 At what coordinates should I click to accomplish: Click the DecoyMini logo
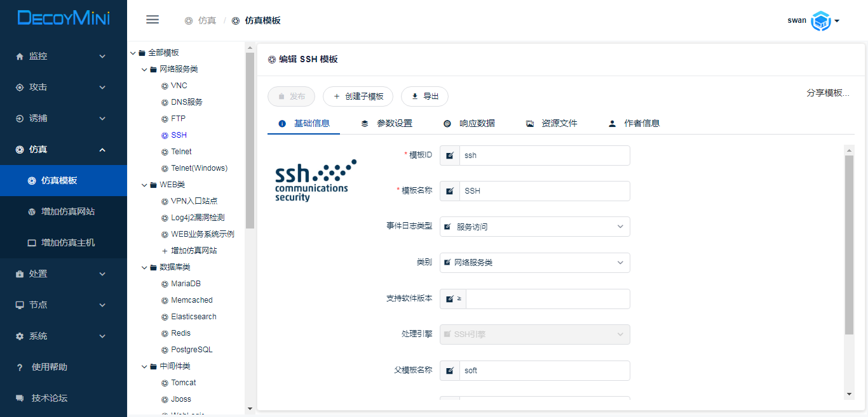coord(64,18)
